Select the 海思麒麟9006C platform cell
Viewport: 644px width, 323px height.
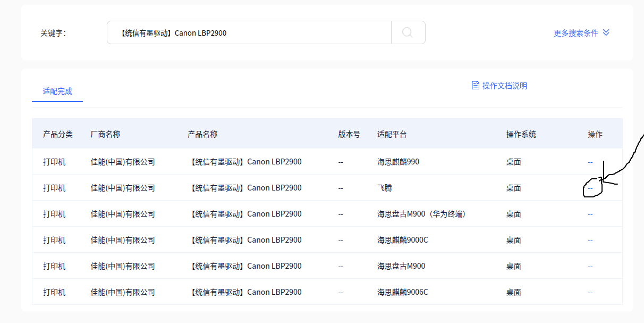pos(403,292)
